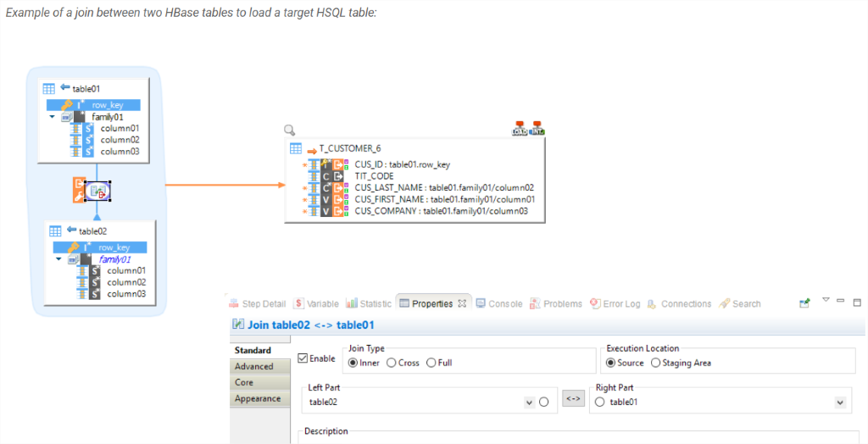Switch to the Search tab
The height and width of the screenshot is (444, 868).
point(739,303)
